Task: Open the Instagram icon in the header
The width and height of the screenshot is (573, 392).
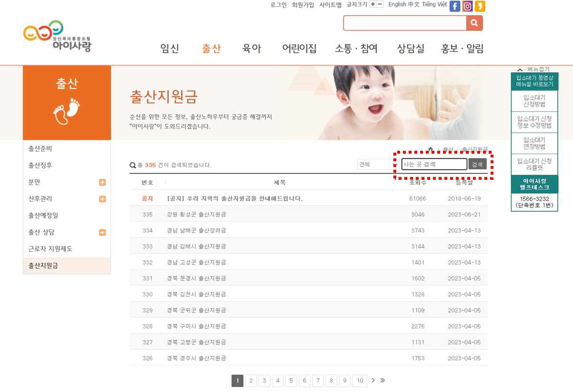Action: [x=467, y=6]
